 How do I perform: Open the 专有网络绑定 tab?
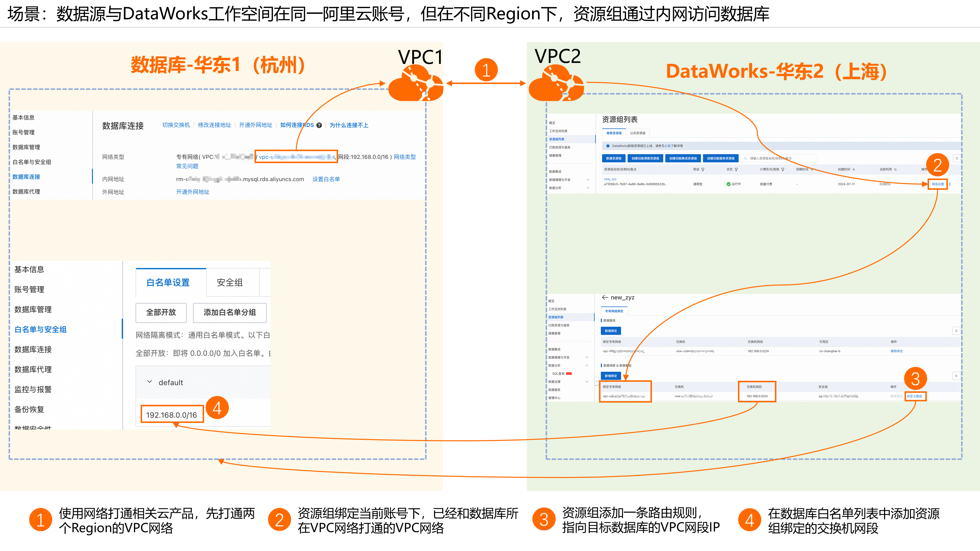click(x=614, y=311)
